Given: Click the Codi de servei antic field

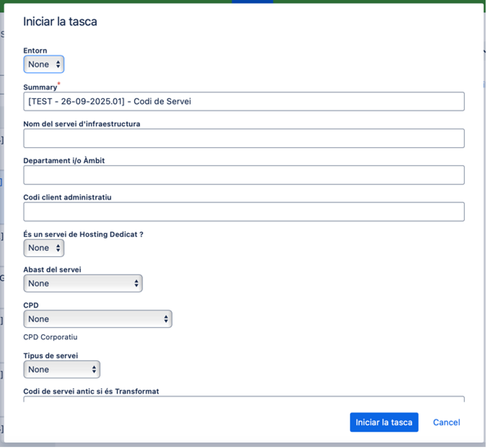Looking at the screenshot, I should tap(244, 399).
